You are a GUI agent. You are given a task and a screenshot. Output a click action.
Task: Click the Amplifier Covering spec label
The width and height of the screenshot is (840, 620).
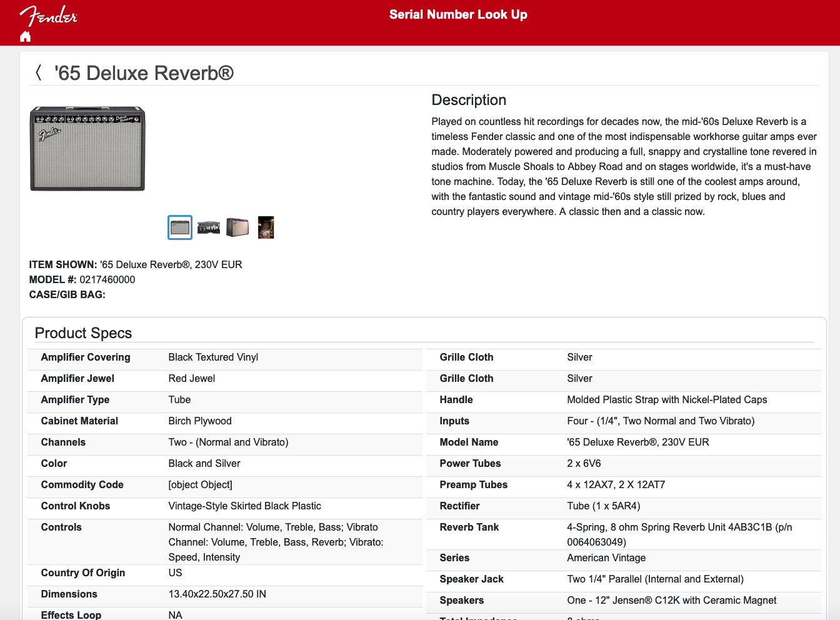[x=86, y=357]
